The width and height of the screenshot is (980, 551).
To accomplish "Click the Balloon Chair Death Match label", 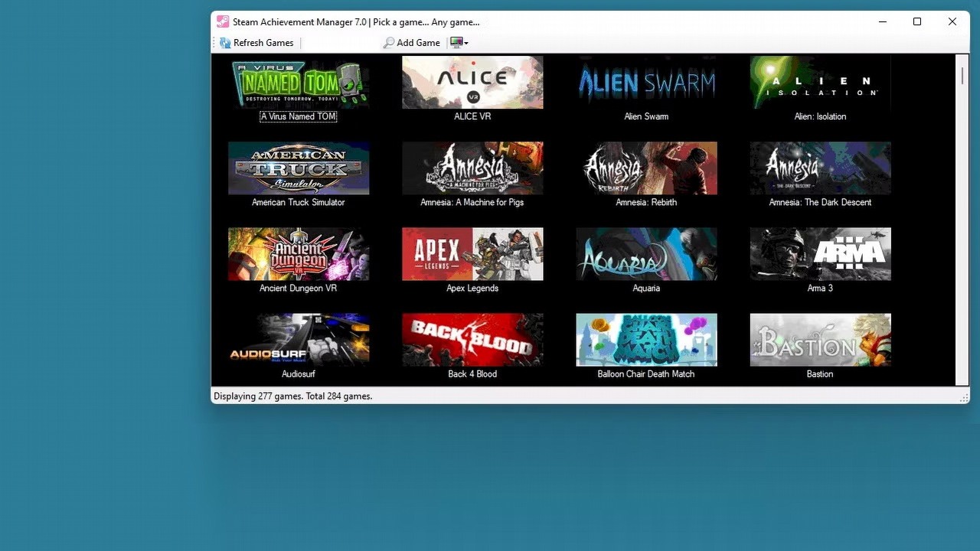I will tap(646, 374).
